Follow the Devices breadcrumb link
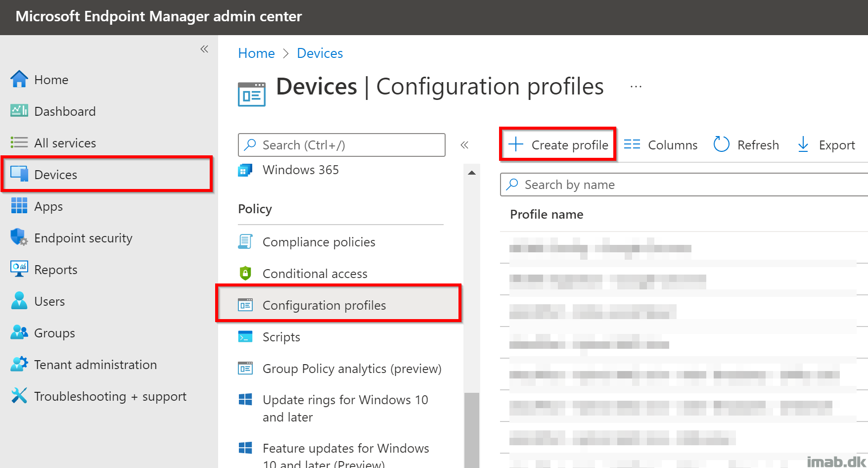Image resolution: width=868 pixels, height=468 pixels. [x=320, y=53]
